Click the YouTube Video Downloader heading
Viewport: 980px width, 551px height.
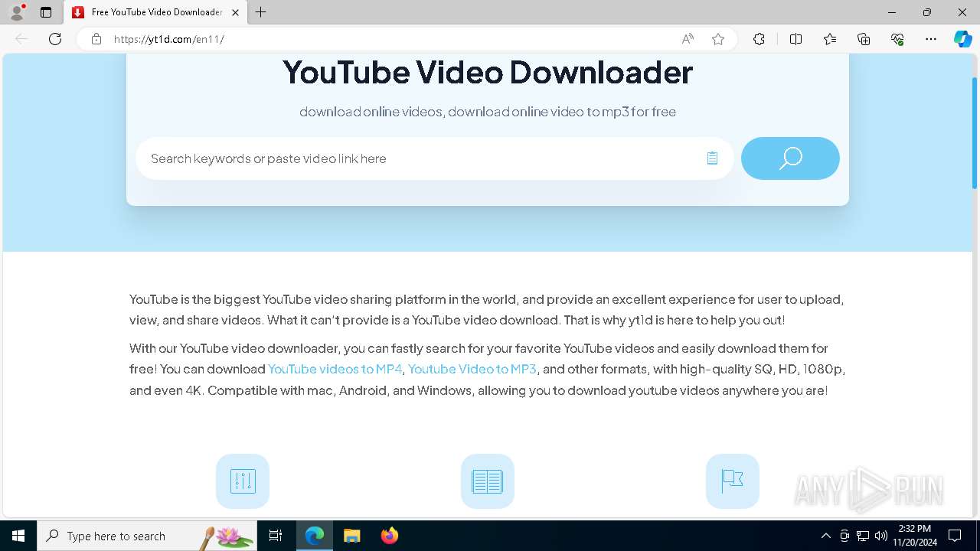(488, 72)
